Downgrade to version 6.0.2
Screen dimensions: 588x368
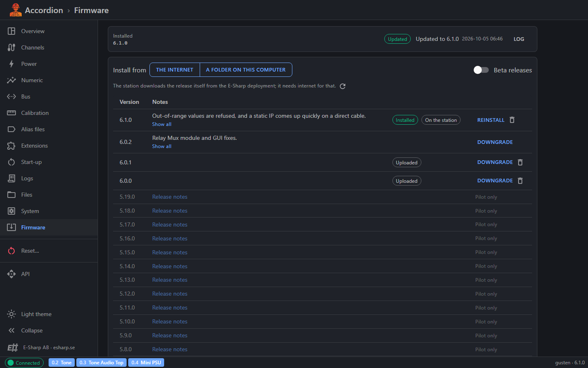[495, 142]
